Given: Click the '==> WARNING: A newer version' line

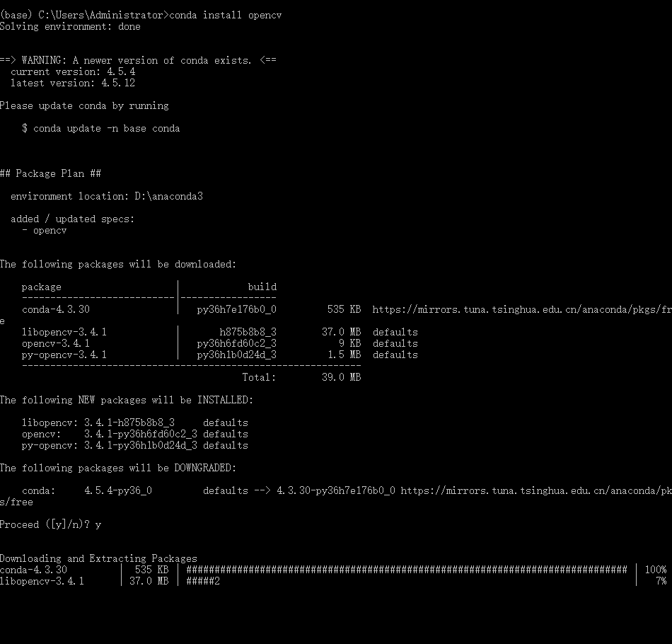Looking at the screenshot, I should (138, 60).
